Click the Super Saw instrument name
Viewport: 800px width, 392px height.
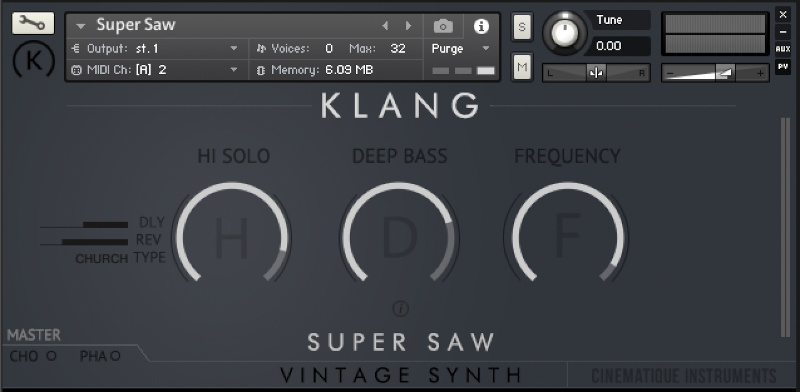136,24
